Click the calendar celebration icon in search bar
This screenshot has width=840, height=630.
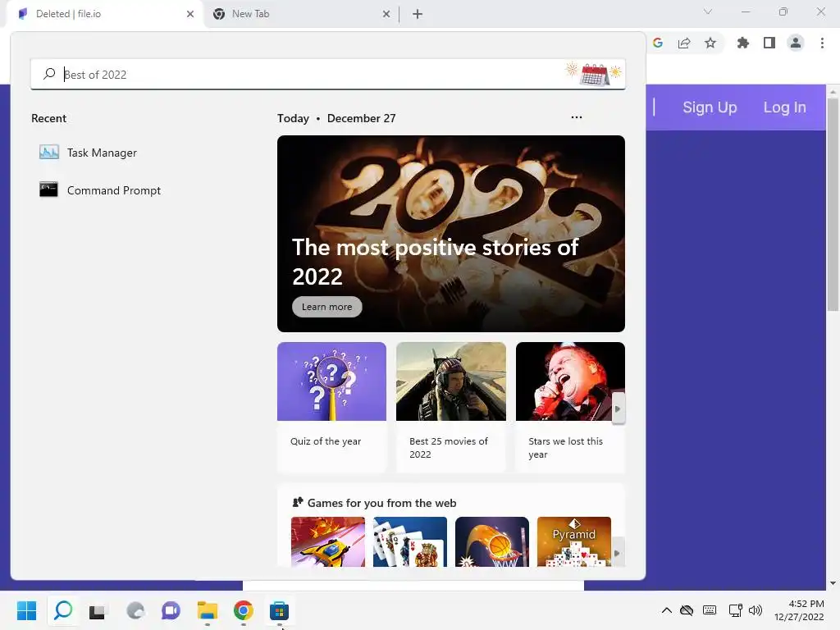point(594,74)
